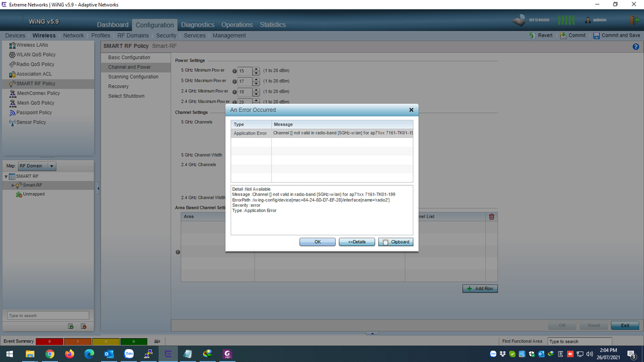This screenshot has width=644, height=362.
Task: Click the red critical event counter
Action: (x=49, y=341)
